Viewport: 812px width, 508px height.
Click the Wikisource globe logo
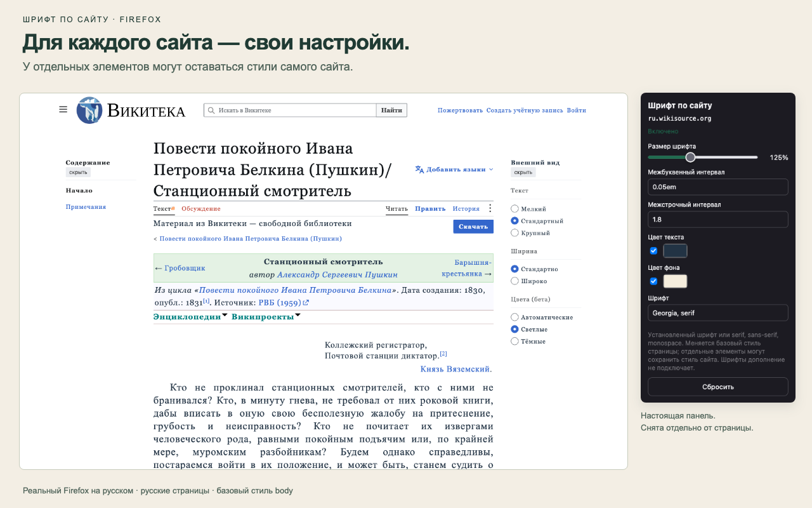89,110
